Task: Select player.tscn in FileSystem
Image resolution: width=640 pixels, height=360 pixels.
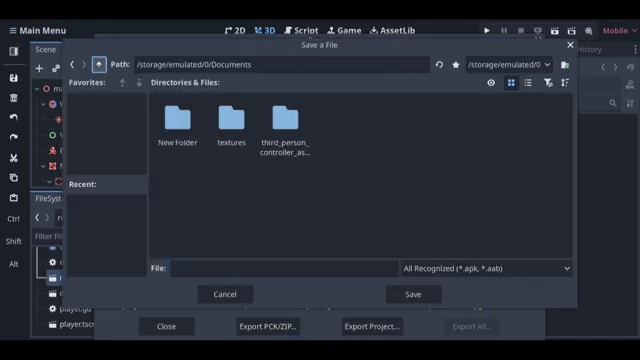Action: coord(72,324)
